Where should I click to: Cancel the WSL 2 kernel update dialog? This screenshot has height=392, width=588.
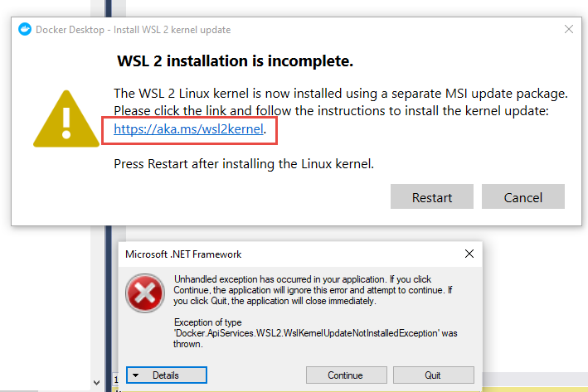[523, 196]
